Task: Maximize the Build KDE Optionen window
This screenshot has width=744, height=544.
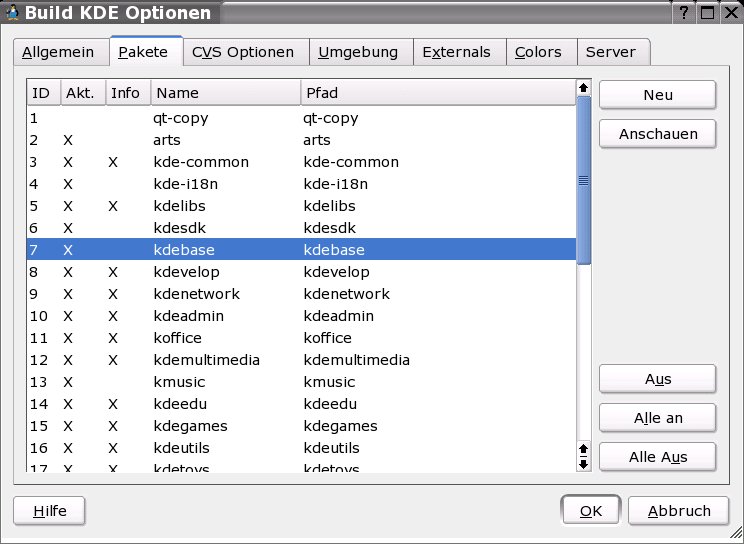Action: coord(707,13)
